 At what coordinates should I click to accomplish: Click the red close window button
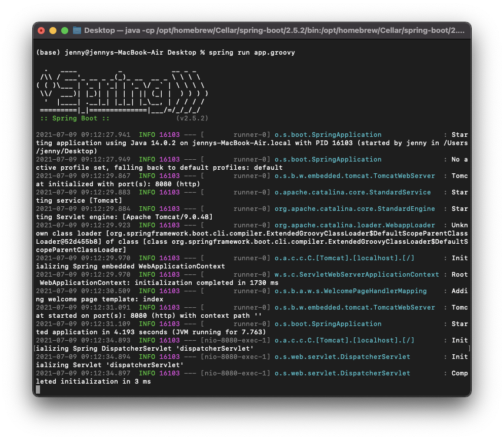pos(41,31)
